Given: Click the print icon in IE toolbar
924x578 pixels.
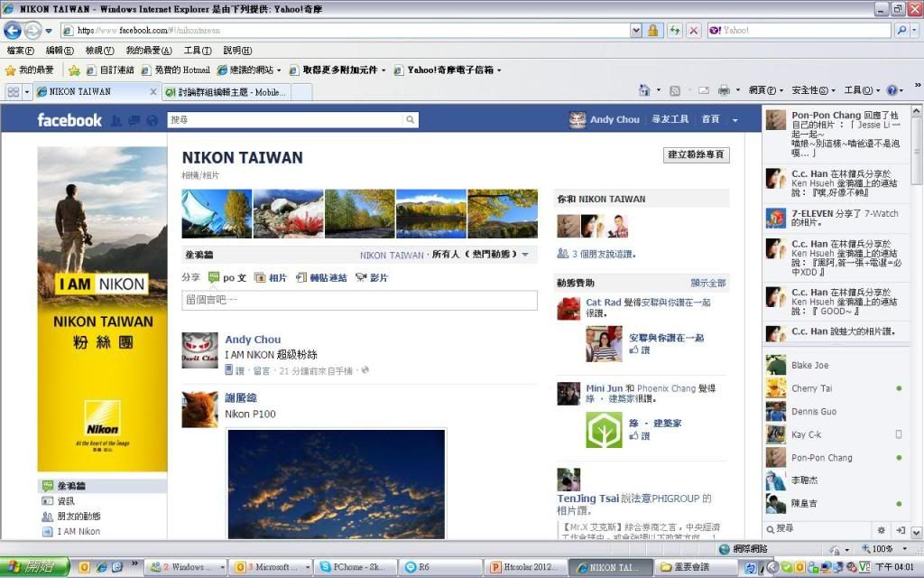Looking at the screenshot, I should (x=724, y=91).
